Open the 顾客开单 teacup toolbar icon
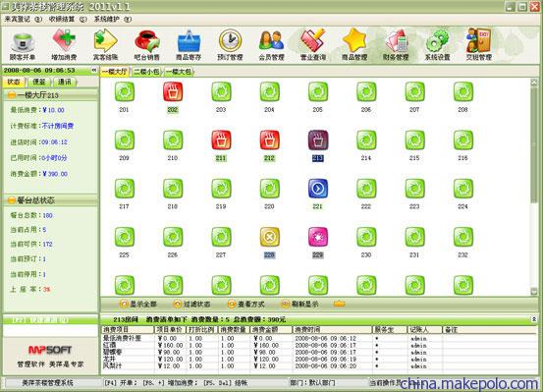The height and width of the screenshot is (392, 543). click(x=23, y=45)
